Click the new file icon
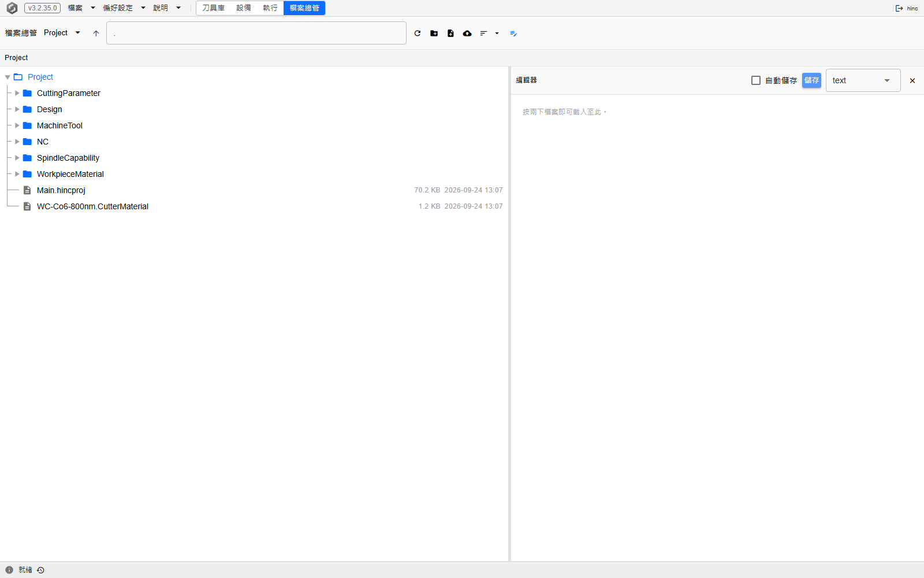Image resolution: width=924 pixels, height=578 pixels. [450, 34]
